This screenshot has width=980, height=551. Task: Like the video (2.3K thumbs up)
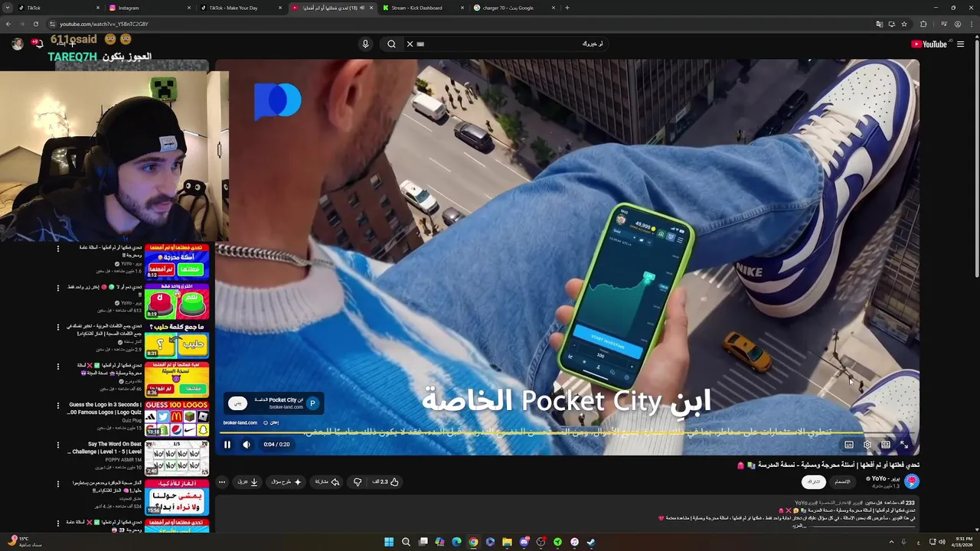pyautogui.click(x=386, y=482)
